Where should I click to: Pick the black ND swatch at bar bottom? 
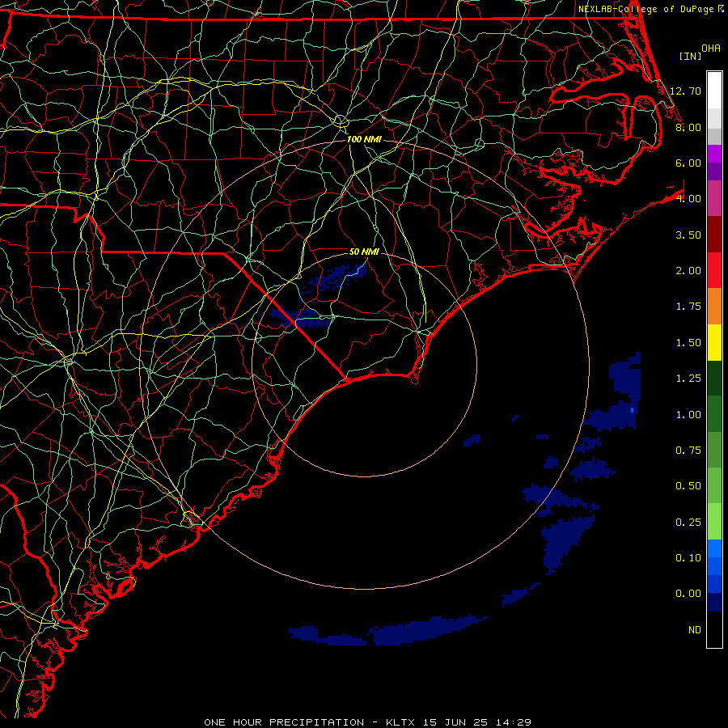(714, 629)
